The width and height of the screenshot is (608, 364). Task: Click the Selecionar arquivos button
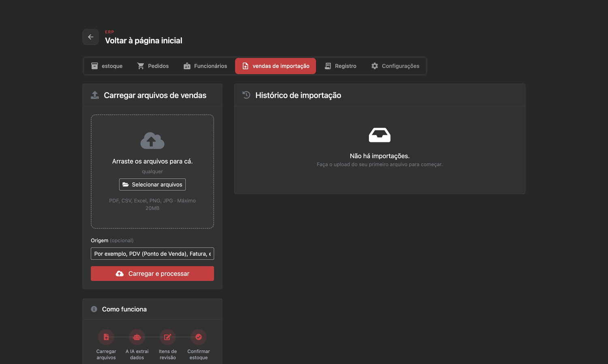152,185
